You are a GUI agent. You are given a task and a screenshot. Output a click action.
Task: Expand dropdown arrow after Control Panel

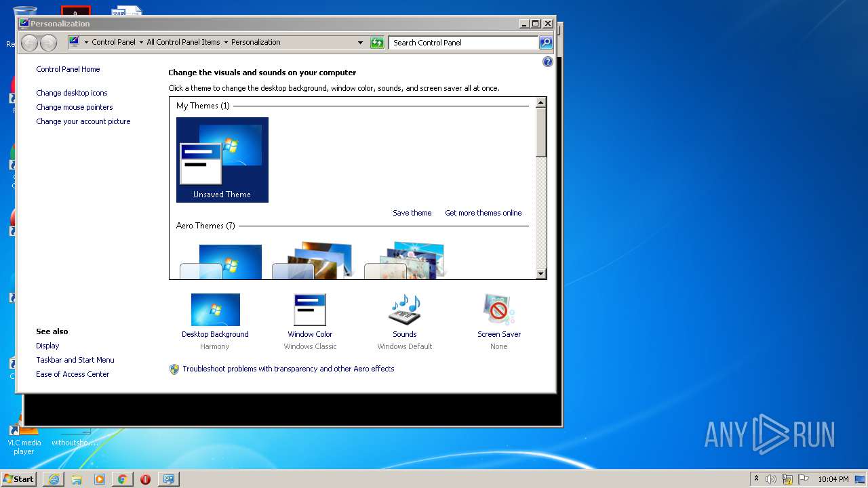pos(141,42)
